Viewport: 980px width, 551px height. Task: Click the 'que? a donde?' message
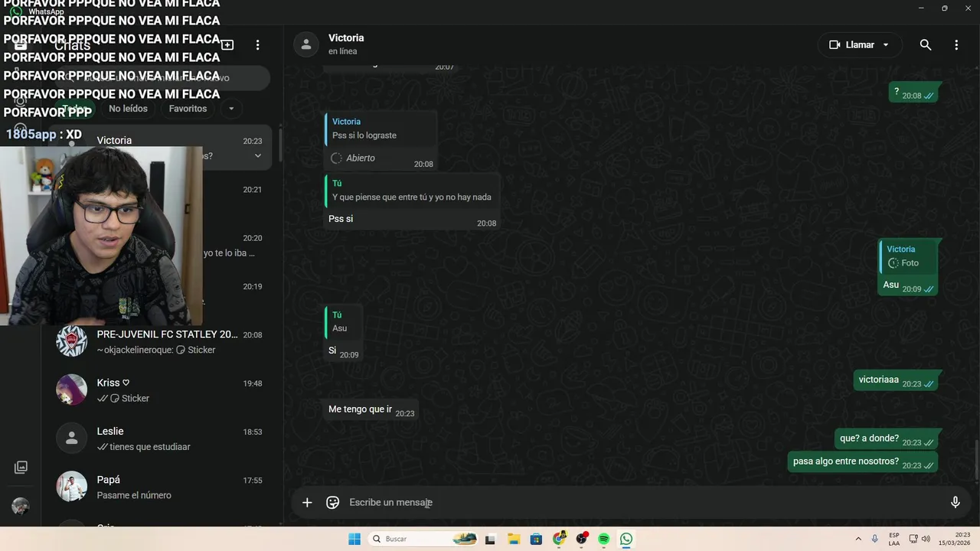click(886, 439)
